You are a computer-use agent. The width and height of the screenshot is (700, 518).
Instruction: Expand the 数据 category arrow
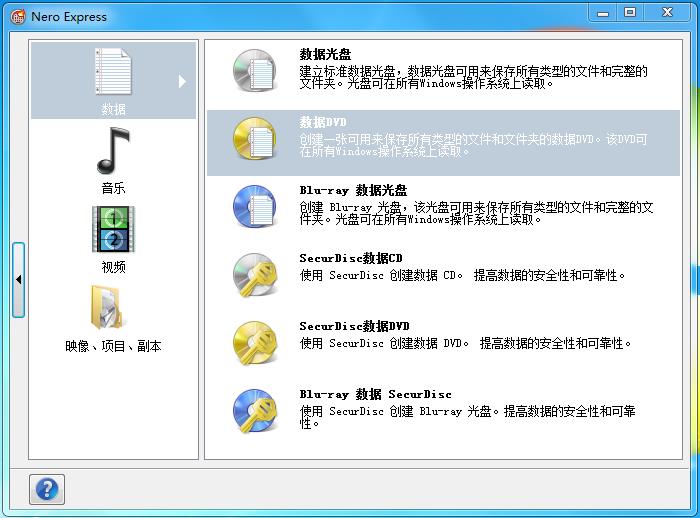pos(182,81)
